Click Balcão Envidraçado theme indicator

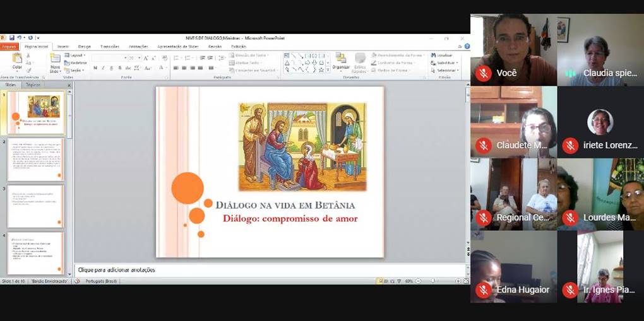point(49,281)
